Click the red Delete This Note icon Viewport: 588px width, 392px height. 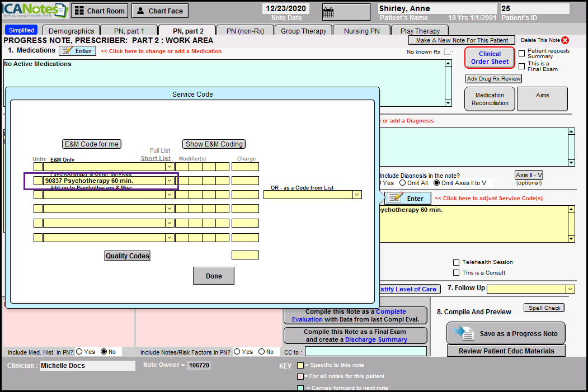click(x=565, y=40)
